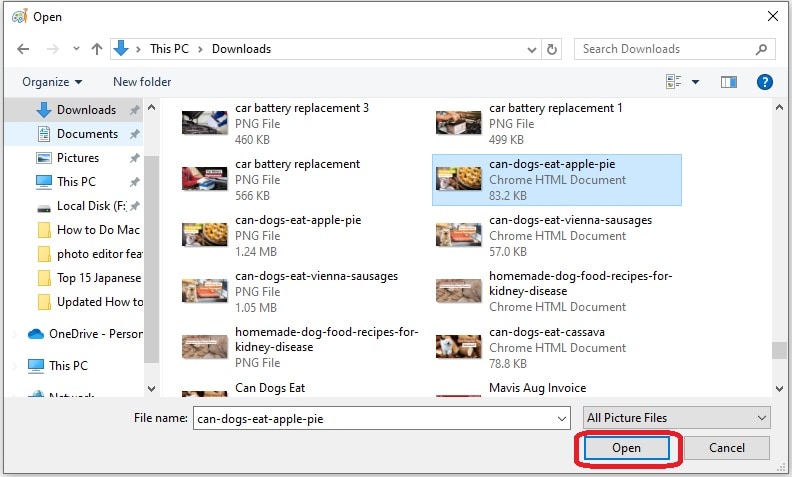Go up one folder level
The height and width of the screenshot is (477, 792).
pyautogui.click(x=97, y=49)
